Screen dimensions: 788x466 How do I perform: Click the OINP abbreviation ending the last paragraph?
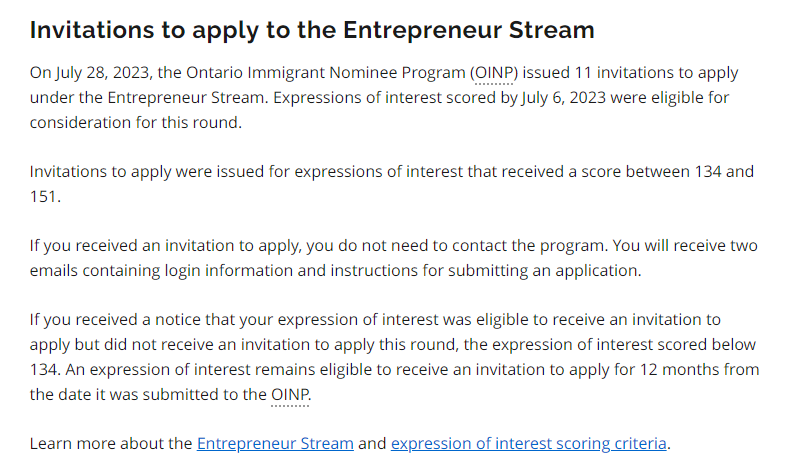click(289, 395)
